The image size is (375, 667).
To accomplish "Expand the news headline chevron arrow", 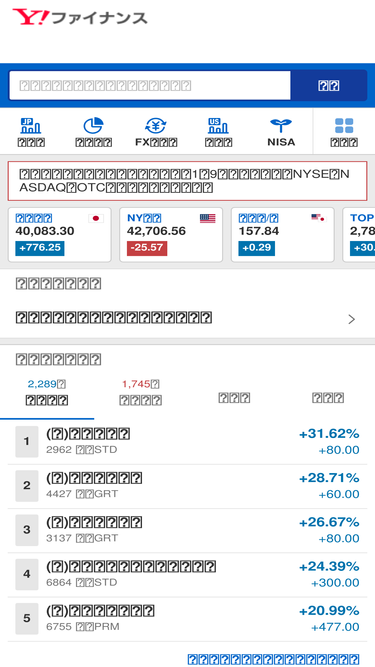I will 351,319.
